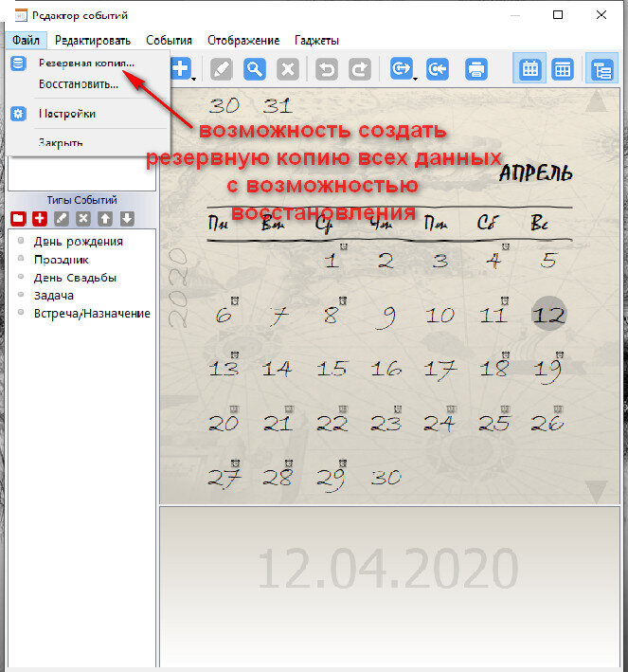Select the День Свадьбы event type
Image resolution: width=628 pixels, height=672 pixels.
[75, 278]
